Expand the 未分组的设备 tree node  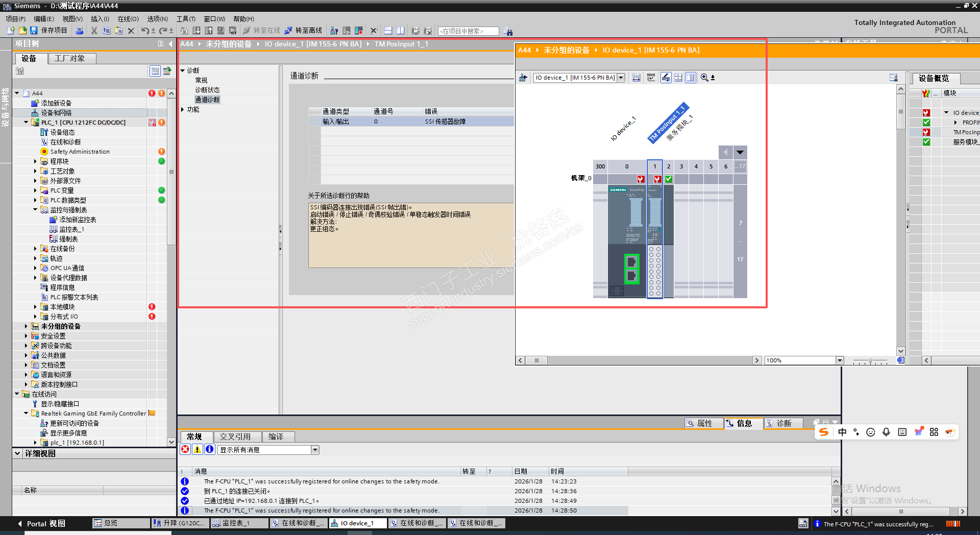point(26,326)
